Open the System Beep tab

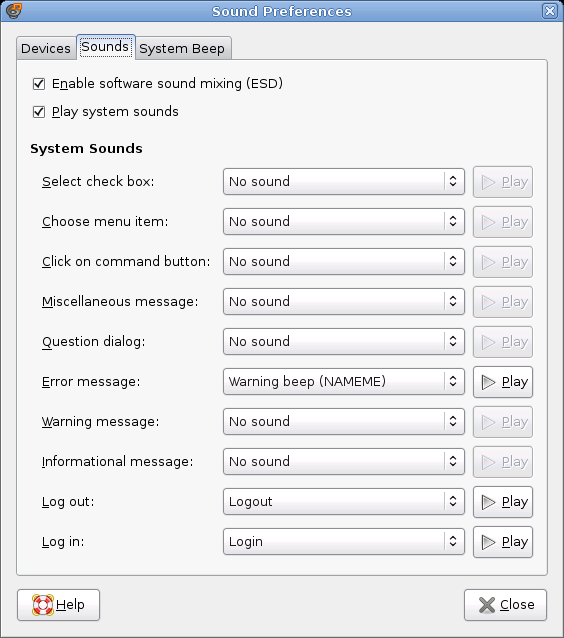pyautogui.click(x=182, y=48)
